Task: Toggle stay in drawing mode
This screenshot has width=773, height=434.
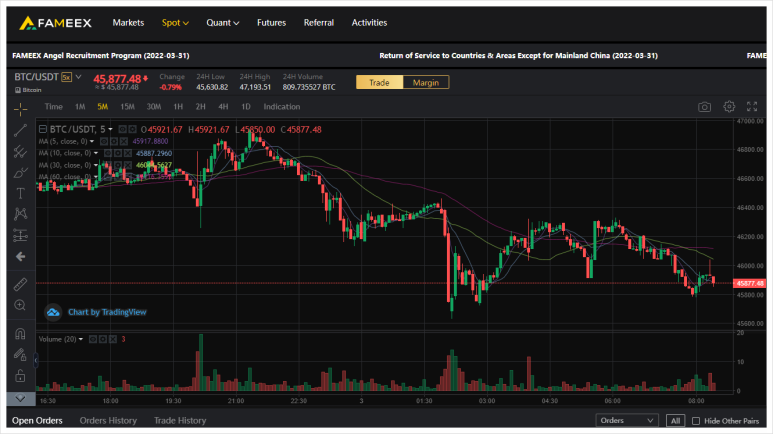Action: click(x=20, y=355)
